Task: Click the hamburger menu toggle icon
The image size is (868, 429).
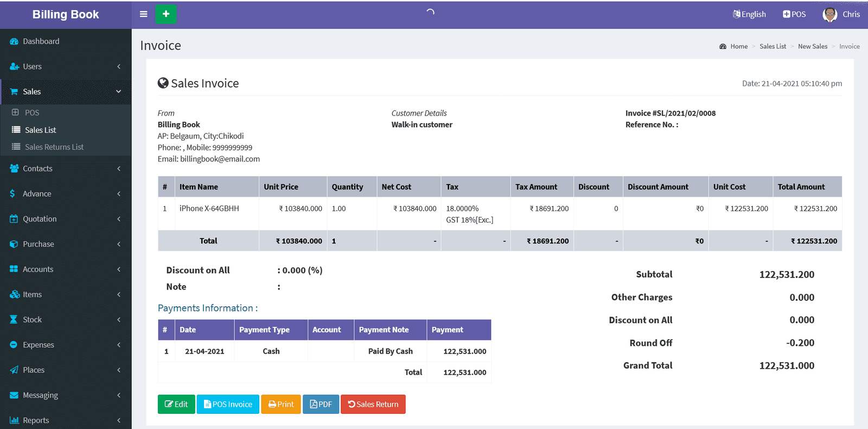Action: tap(143, 14)
